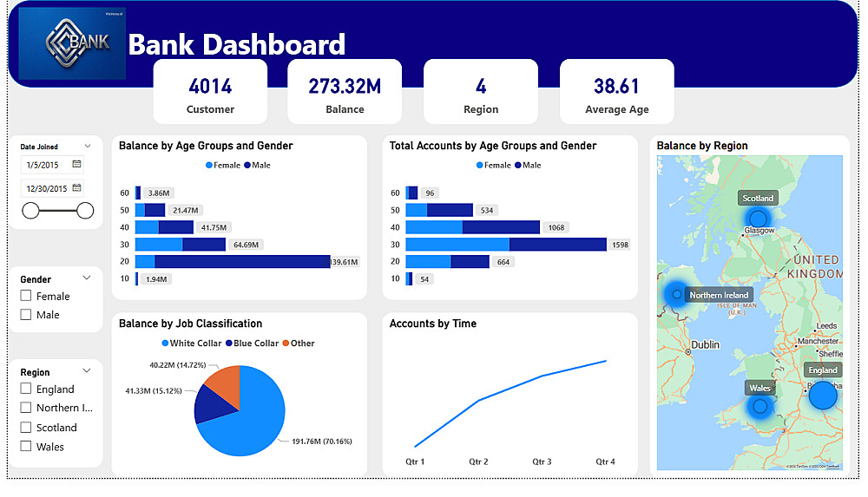Click the 1.94M data label
Image resolution: width=868 pixels, height=497 pixels.
[x=156, y=279]
